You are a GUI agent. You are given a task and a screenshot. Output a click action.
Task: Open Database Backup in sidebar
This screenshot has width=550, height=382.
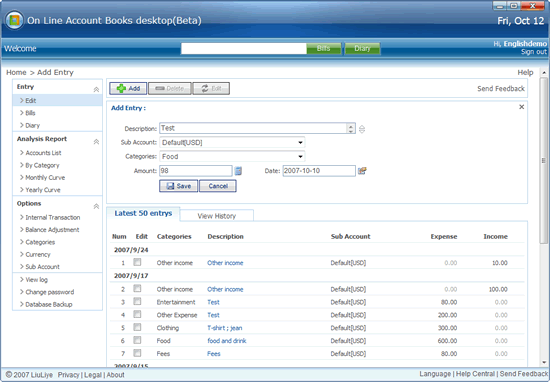click(x=49, y=304)
